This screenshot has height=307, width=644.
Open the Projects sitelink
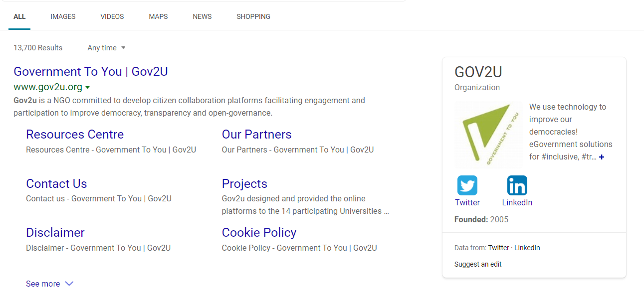tap(244, 184)
